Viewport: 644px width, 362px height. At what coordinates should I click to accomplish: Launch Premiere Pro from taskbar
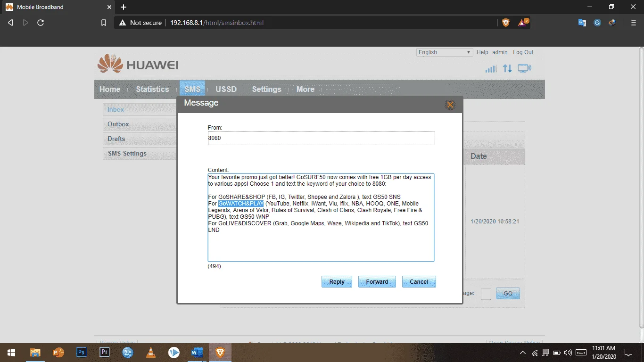coord(105,352)
